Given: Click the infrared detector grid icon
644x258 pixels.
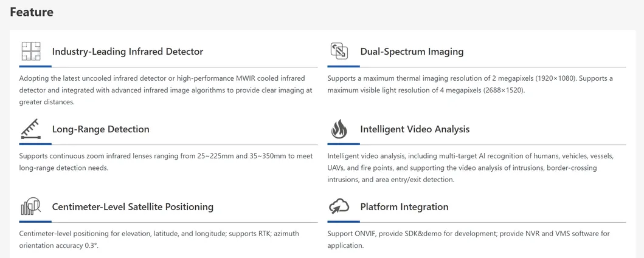Looking at the screenshot, I should click(30, 52).
